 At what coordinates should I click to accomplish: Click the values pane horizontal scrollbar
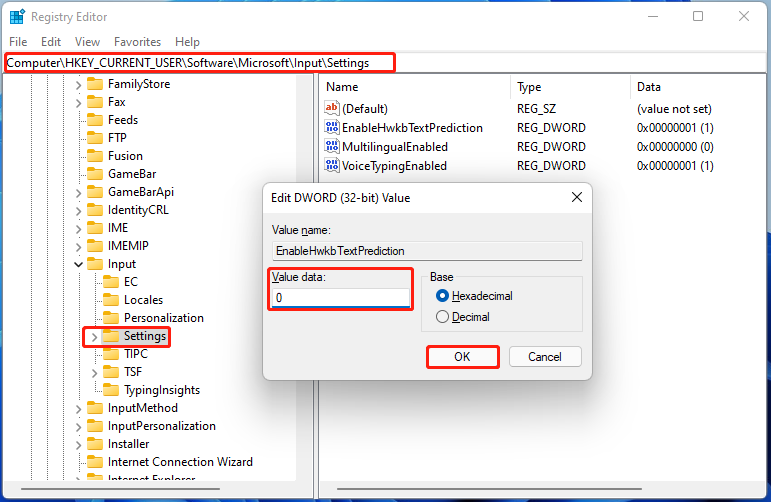[489, 489]
